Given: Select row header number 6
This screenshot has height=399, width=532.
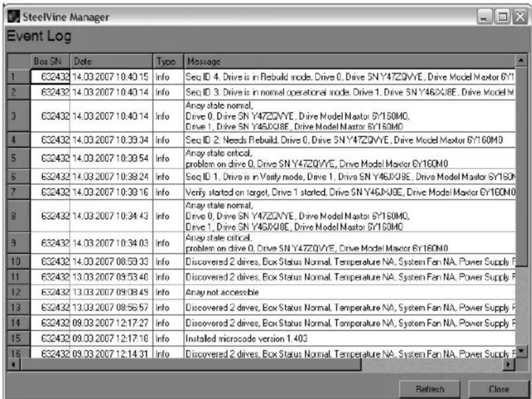Looking at the screenshot, I should [x=19, y=177].
